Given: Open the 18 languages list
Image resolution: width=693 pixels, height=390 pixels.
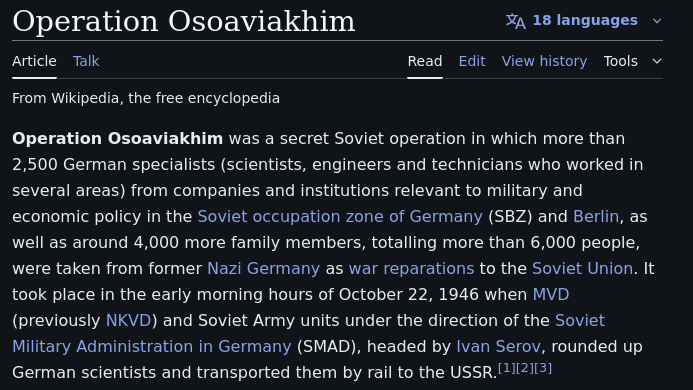Looking at the screenshot, I should pyautogui.click(x=585, y=20).
